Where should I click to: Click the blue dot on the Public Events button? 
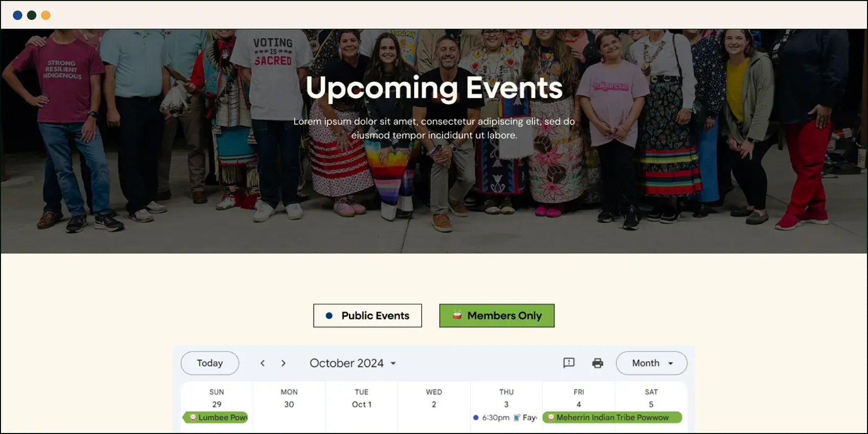click(329, 316)
